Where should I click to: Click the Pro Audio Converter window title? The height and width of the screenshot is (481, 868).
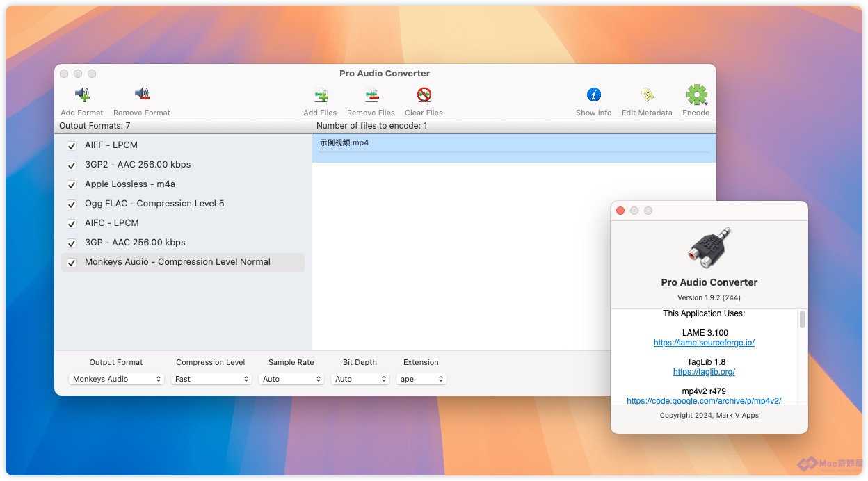385,74
